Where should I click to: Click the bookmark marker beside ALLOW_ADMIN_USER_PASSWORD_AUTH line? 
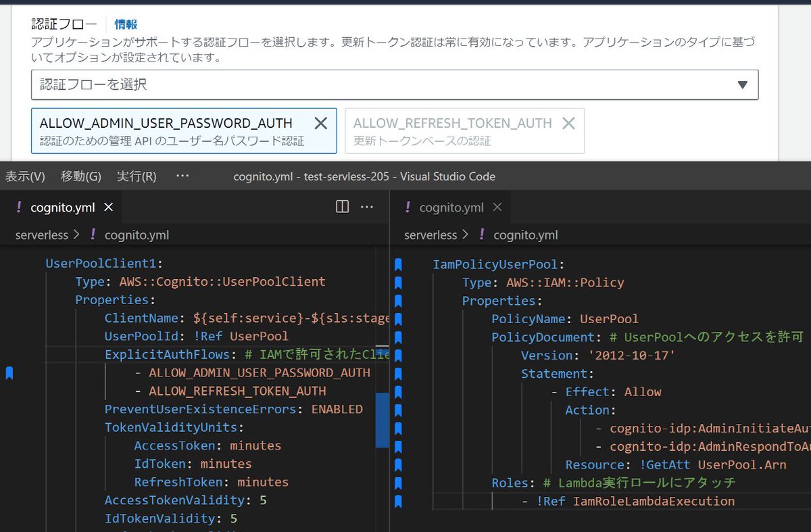[9, 372]
